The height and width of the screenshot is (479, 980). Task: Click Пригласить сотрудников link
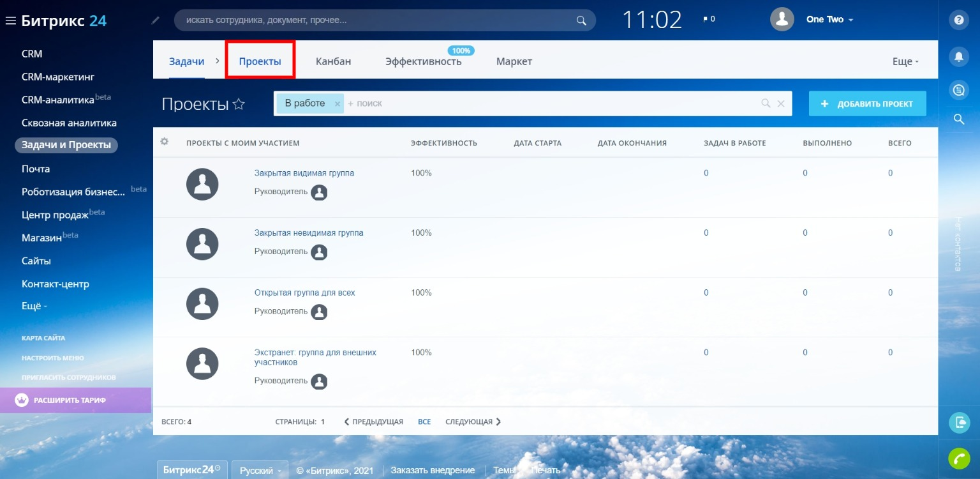69,377
